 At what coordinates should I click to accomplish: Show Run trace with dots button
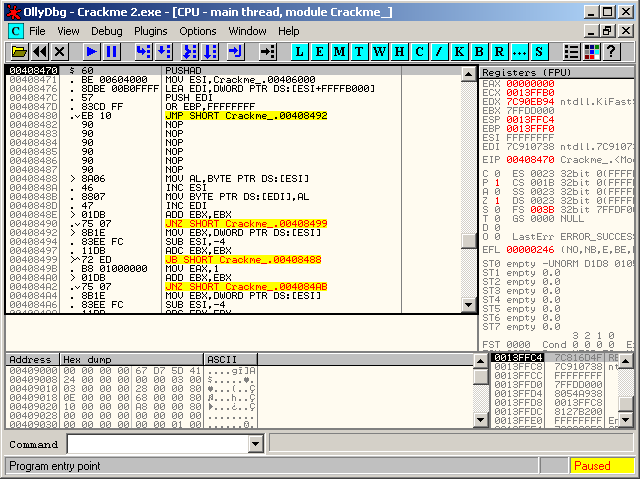coord(519,52)
